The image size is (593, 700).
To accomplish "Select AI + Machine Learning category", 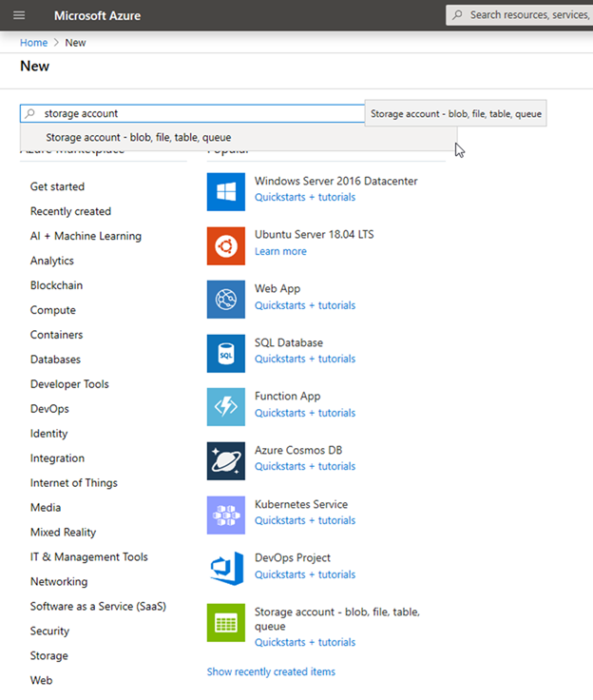I will [86, 236].
